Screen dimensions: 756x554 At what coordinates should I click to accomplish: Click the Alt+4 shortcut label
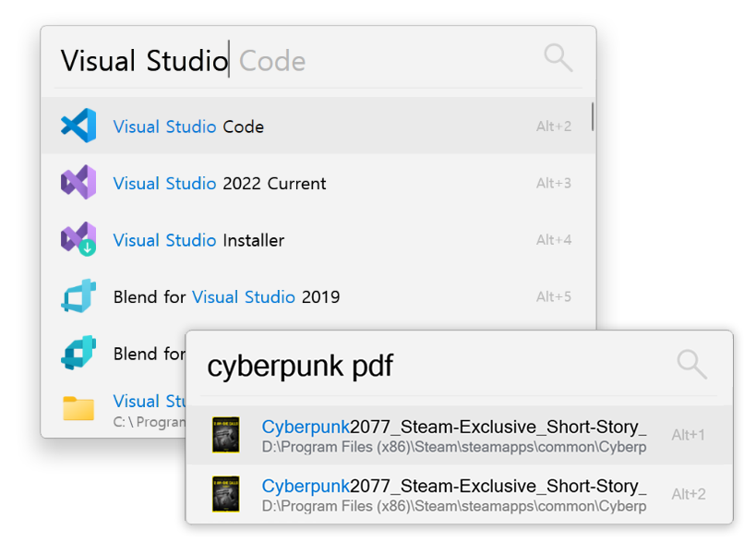pos(554,240)
